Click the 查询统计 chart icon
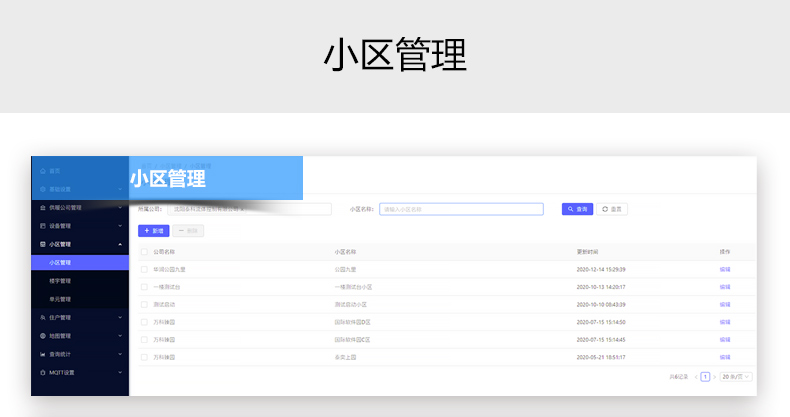This screenshot has width=790, height=417. click(x=42, y=354)
